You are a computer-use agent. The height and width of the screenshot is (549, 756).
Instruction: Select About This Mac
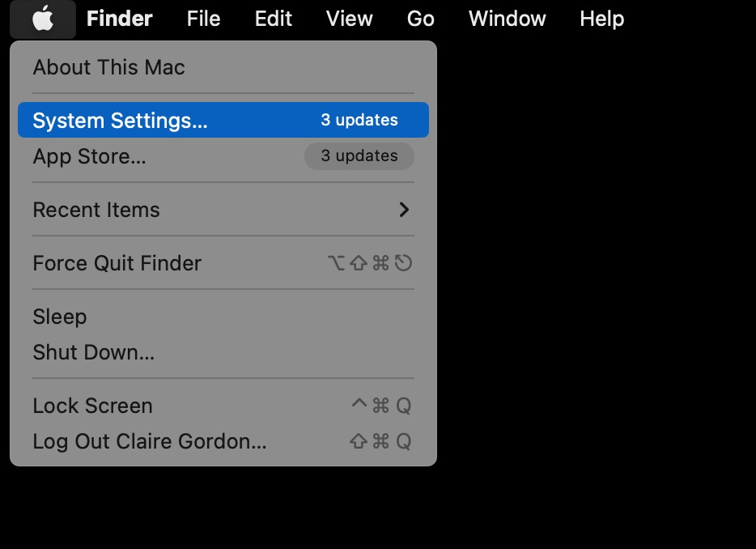[x=108, y=67]
